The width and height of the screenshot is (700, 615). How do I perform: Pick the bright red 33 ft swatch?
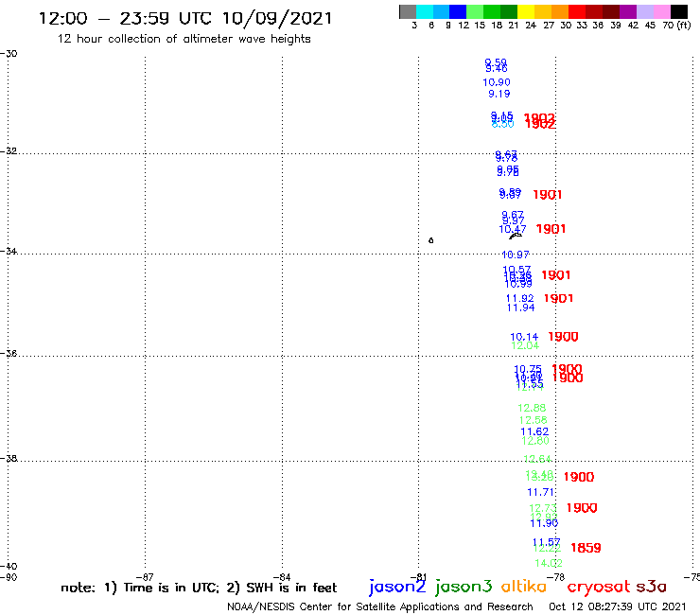coord(576,11)
